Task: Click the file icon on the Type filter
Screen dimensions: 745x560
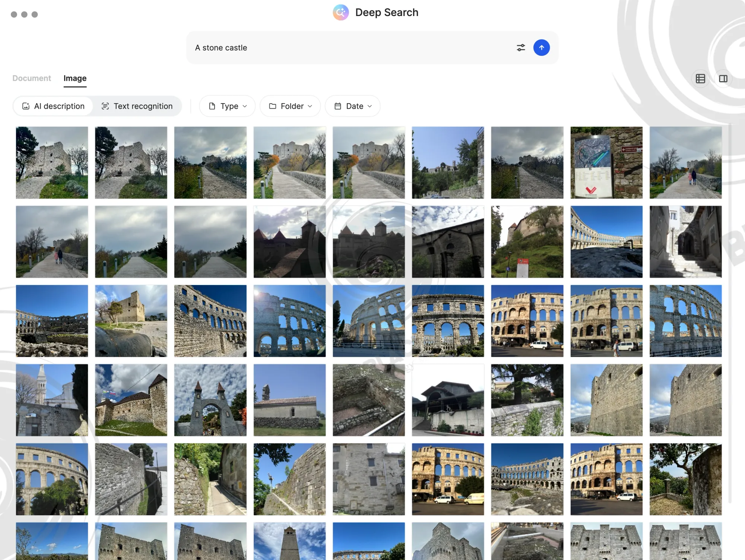Action: click(212, 106)
